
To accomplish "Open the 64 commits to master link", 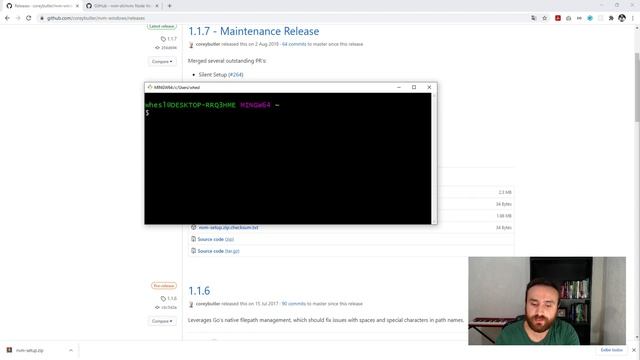I will 294,44.
